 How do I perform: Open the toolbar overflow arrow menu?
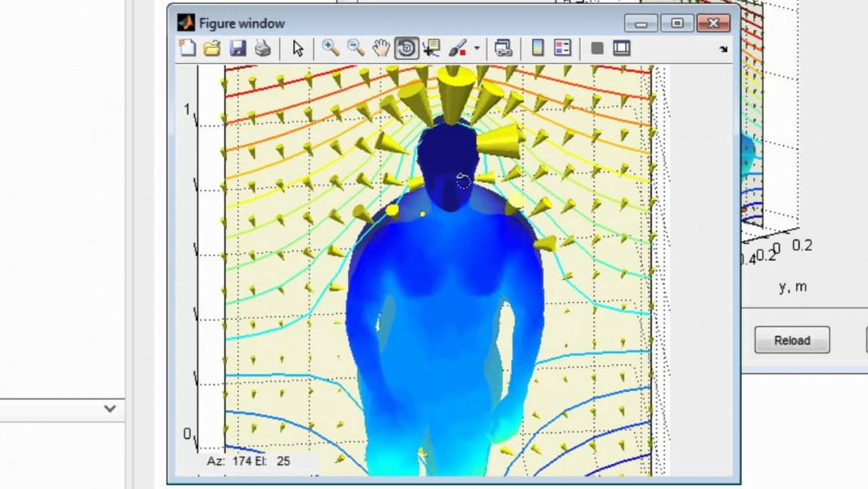pos(723,49)
